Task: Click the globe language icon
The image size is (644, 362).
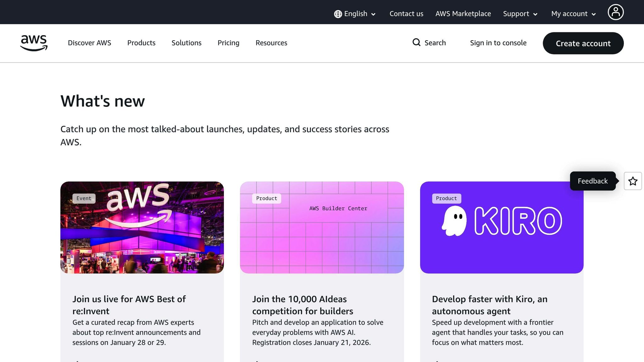Action: (338, 14)
